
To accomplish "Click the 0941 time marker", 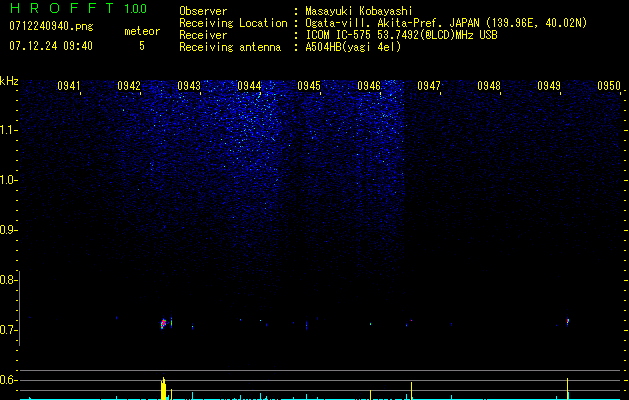I will [69, 86].
